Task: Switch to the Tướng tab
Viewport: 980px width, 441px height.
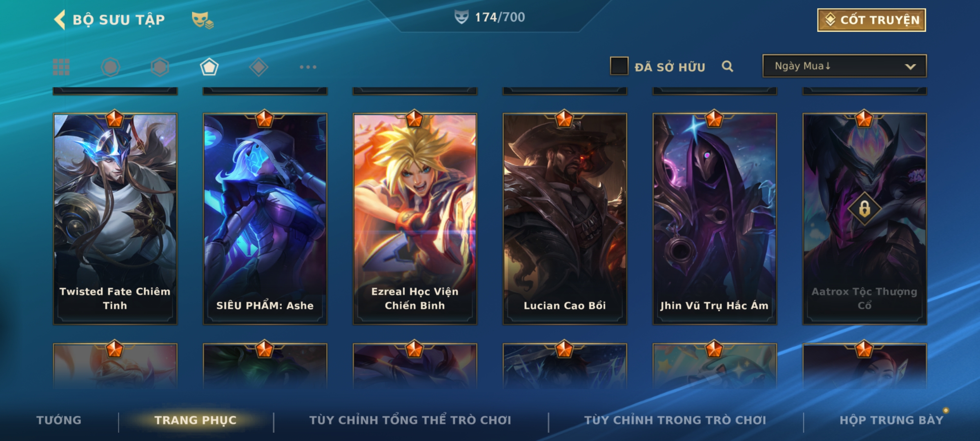Action: tap(59, 420)
